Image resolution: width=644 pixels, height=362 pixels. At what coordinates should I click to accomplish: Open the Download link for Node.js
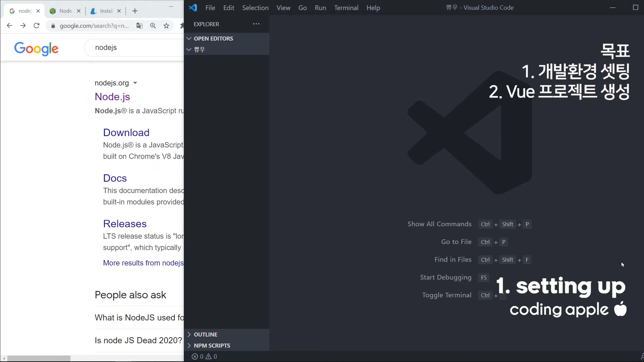(x=126, y=132)
